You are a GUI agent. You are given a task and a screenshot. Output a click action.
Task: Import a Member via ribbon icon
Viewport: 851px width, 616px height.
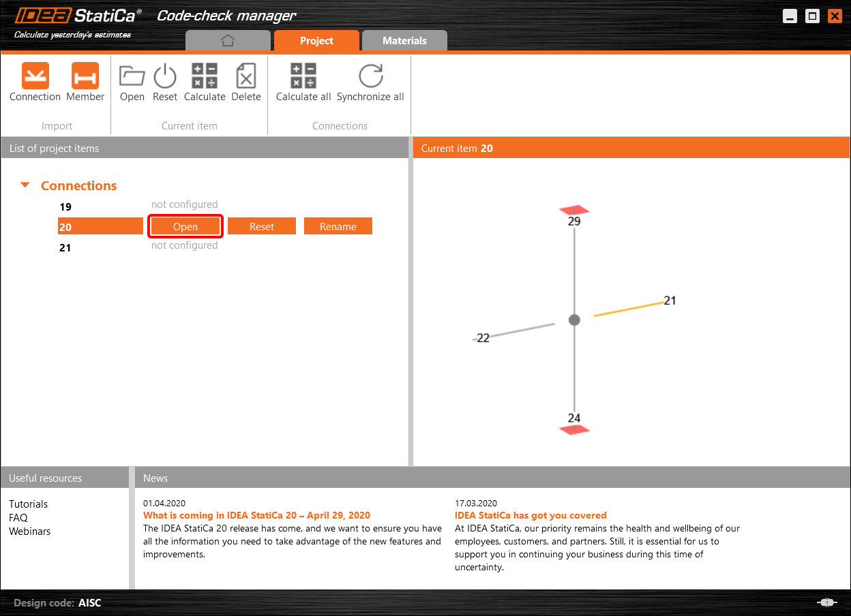(85, 76)
